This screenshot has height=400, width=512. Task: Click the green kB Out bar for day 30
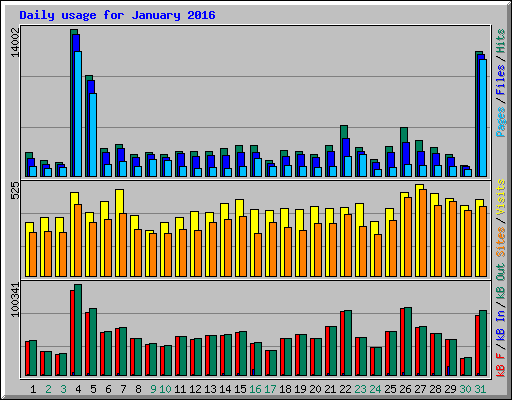[x=468, y=366]
